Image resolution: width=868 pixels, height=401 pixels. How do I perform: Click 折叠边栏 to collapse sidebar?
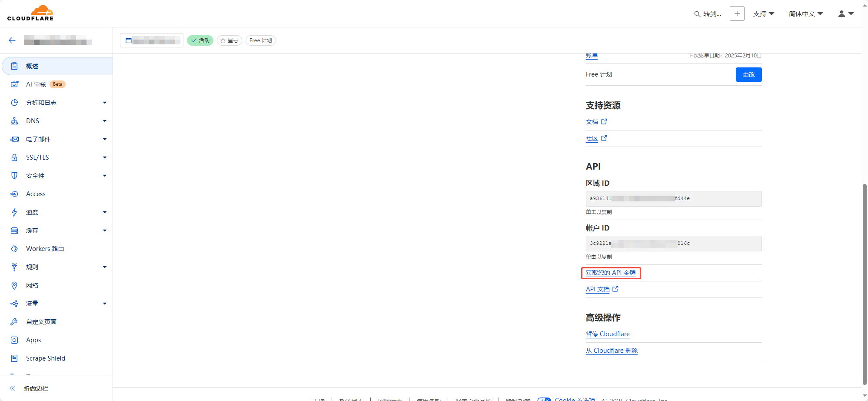(x=36, y=388)
